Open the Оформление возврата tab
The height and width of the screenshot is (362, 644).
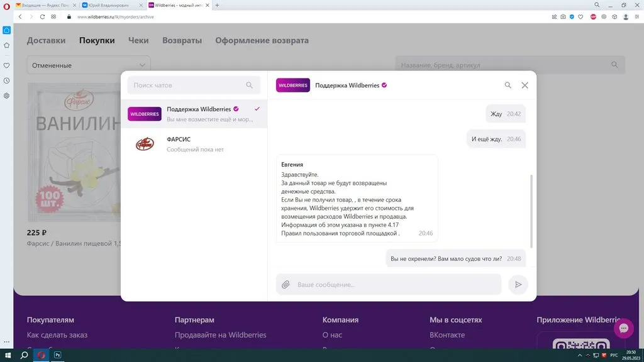click(x=262, y=40)
